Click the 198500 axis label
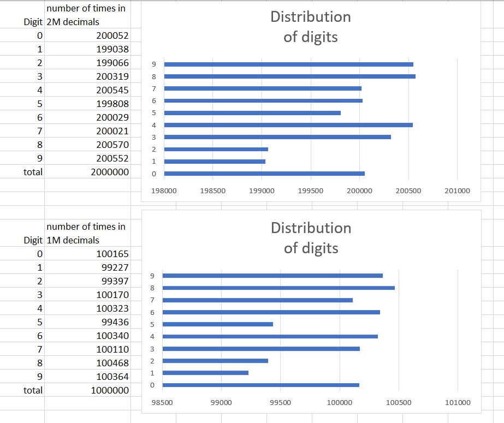The width and height of the screenshot is (504, 423). [x=213, y=191]
